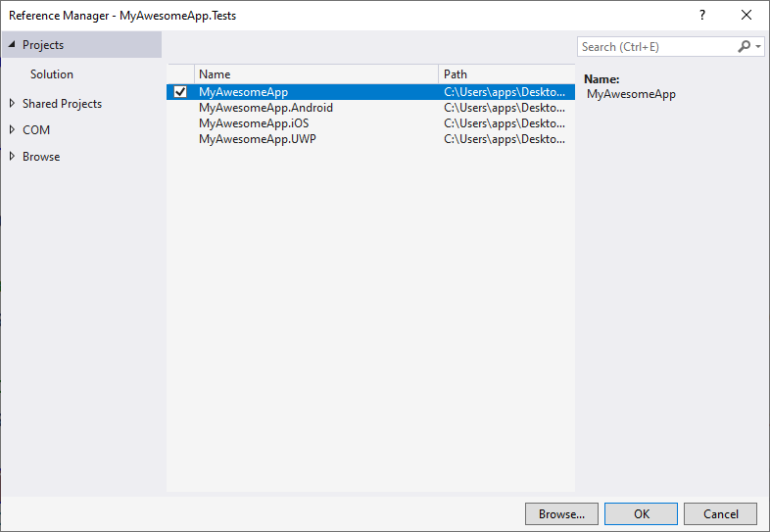Viewport: 770px width, 532px height.
Task: Collapse the Projects category
Action: point(12,45)
